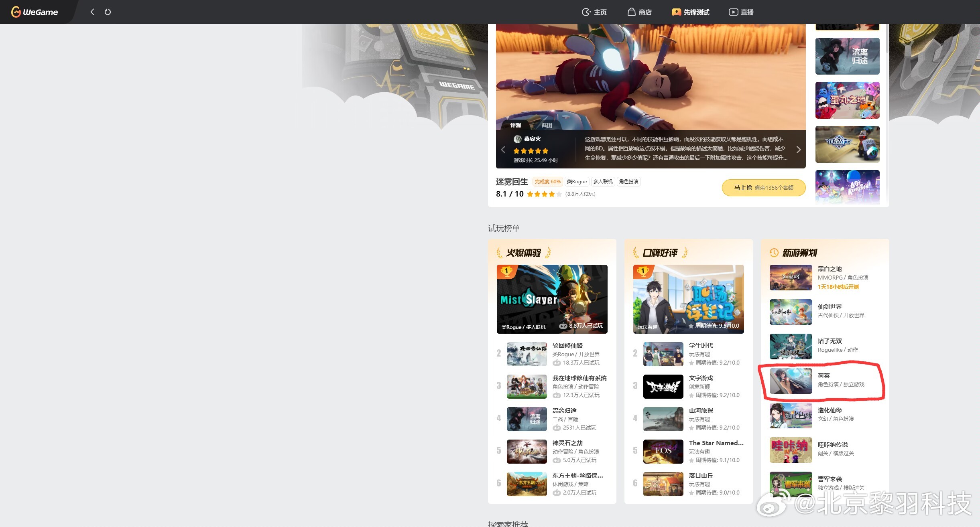Click the 8.1 / 10 star rating
The height and width of the screenshot is (527, 980).
[529, 194]
